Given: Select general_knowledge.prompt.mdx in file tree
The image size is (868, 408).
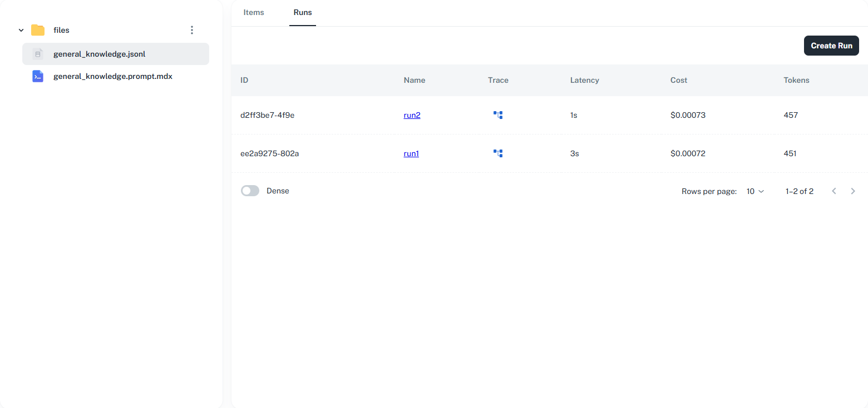Looking at the screenshot, I should tap(113, 77).
